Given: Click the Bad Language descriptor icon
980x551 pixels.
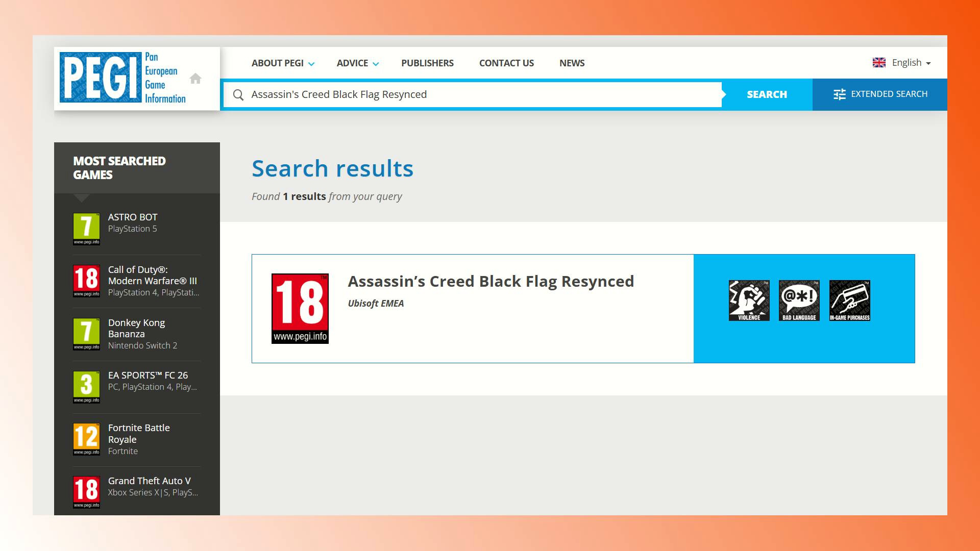Looking at the screenshot, I should [x=799, y=300].
